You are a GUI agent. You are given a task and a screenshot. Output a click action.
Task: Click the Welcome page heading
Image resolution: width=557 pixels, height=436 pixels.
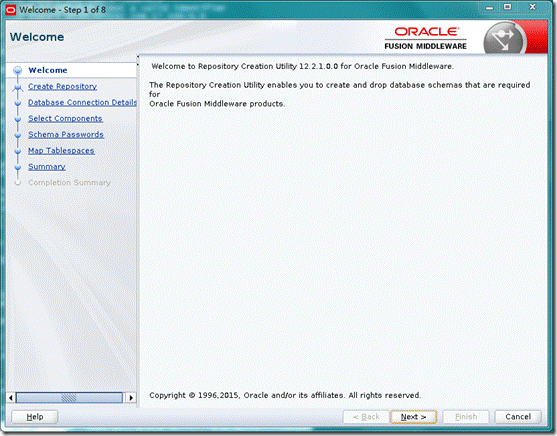point(37,37)
